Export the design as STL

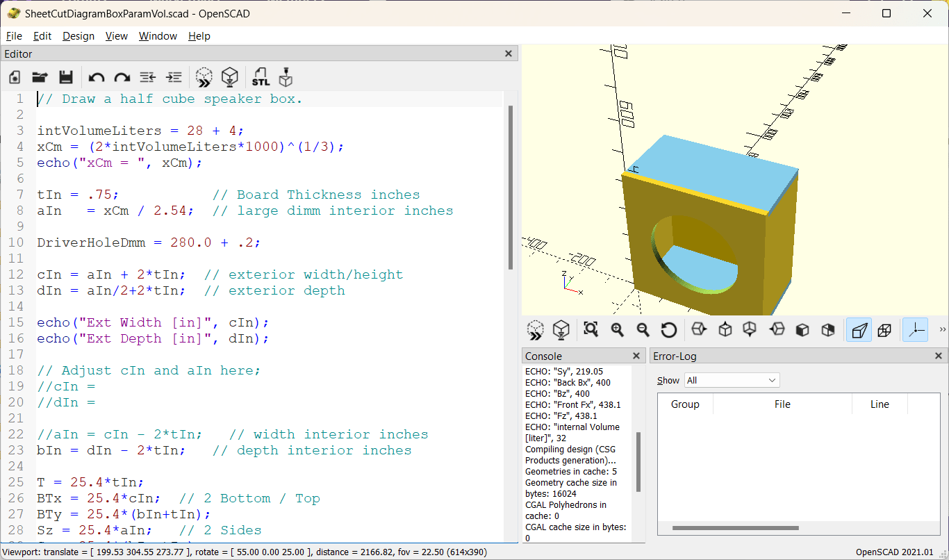(x=261, y=77)
